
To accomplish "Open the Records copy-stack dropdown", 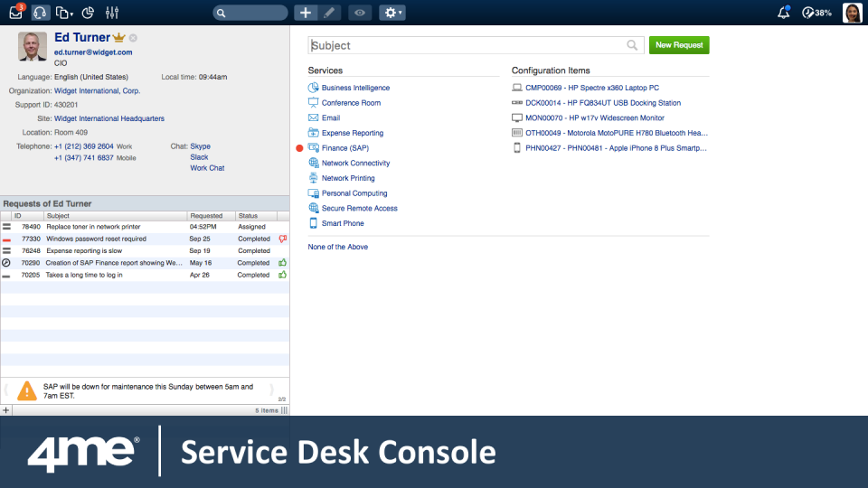I will click(63, 12).
